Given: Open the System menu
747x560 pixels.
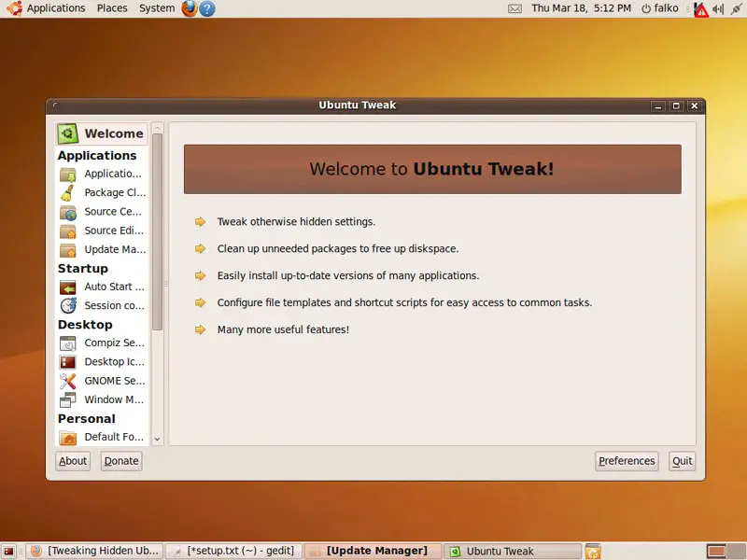Looking at the screenshot, I should pyautogui.click(x=157, y=8).
